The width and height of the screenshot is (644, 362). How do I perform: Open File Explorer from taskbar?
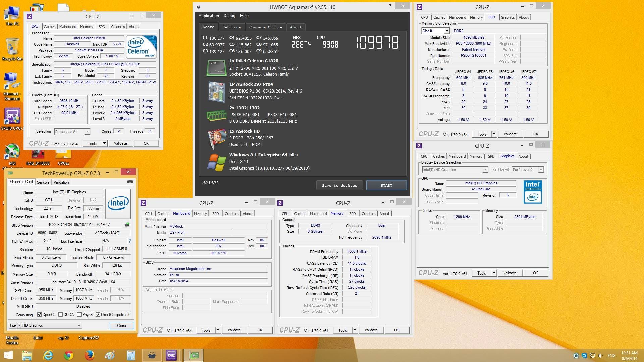coord(27,355)
